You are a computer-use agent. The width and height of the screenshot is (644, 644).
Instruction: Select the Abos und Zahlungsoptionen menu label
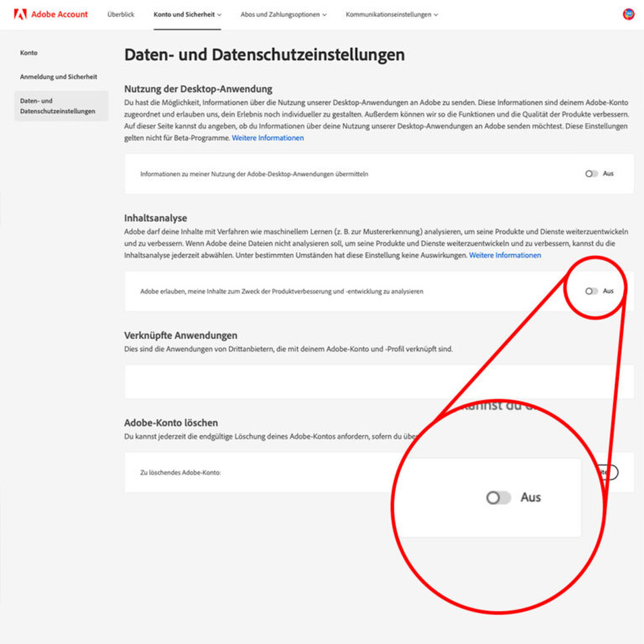point(280,15)
